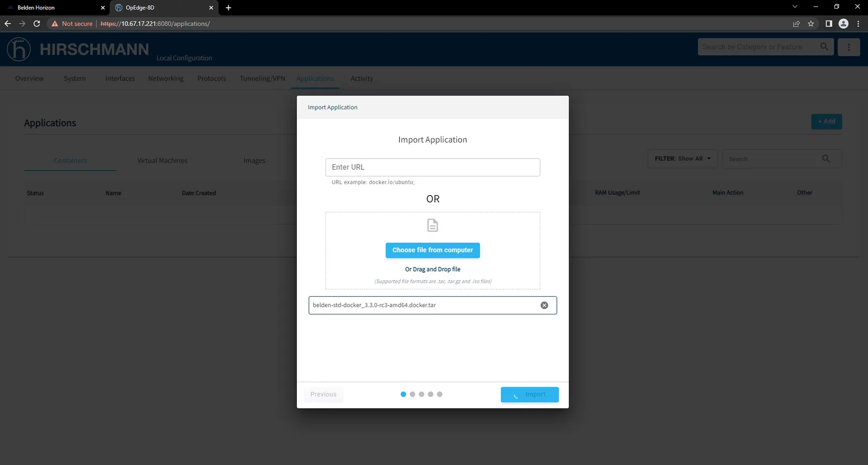Open the Tunneling/VPN tab
This screenshot has width=868, height=465.
[x=262, y=78]
